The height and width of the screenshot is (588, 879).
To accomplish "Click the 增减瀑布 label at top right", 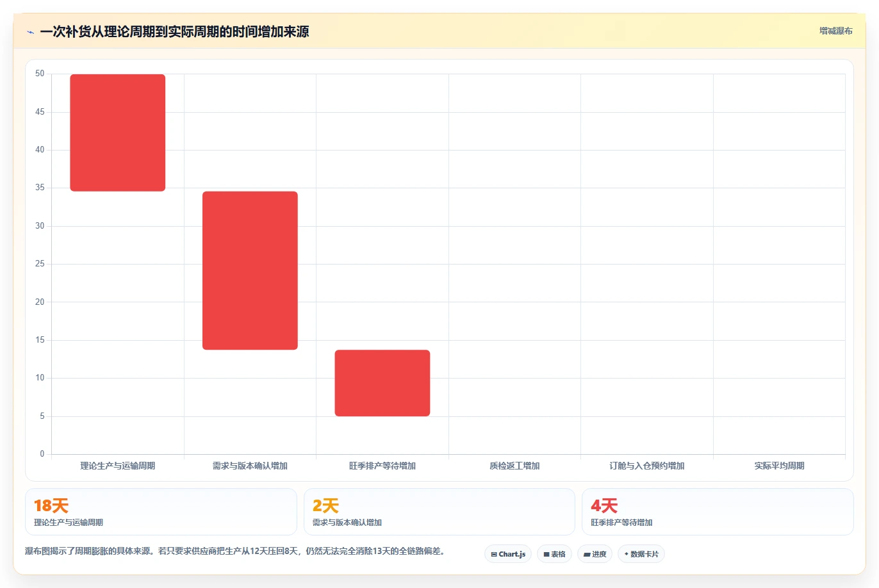I will (x=835, y=31).
